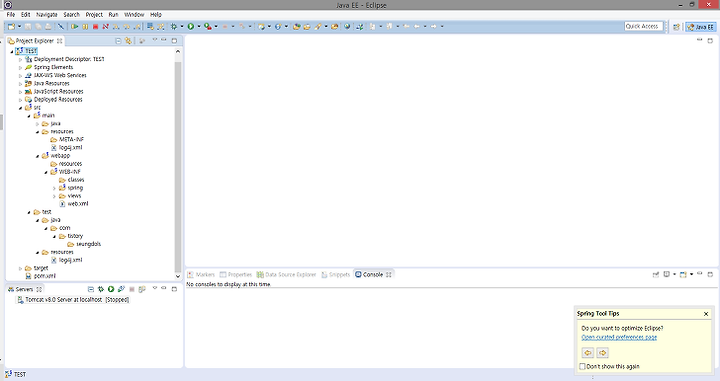Click the red Terminate square toolbar icon

click(96, 27)
